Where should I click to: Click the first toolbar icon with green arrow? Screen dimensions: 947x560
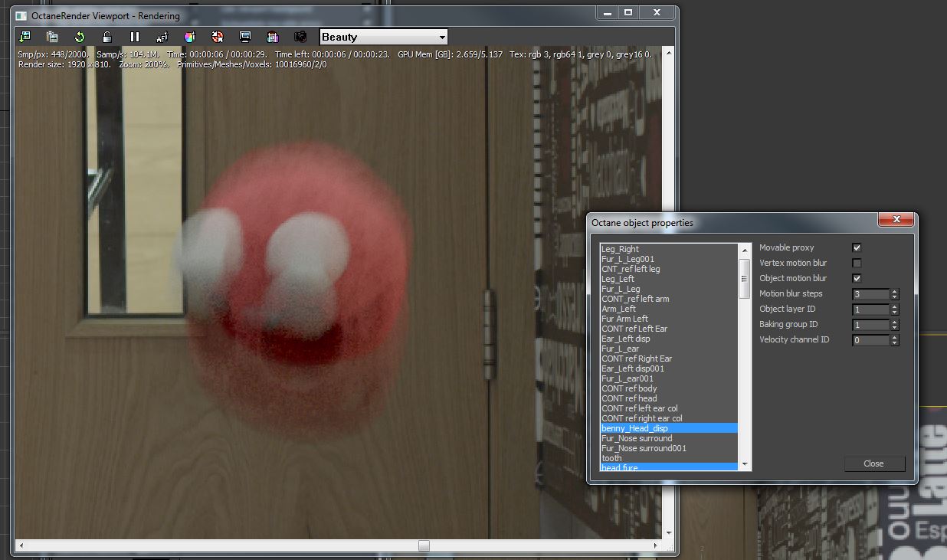tap(25, 37)
